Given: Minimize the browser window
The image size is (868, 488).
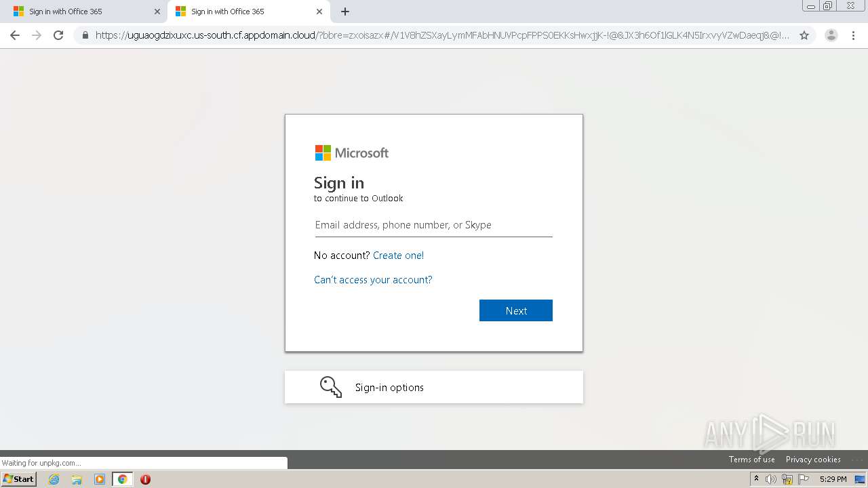Looking at the screenshot, I should click(811, 5).
